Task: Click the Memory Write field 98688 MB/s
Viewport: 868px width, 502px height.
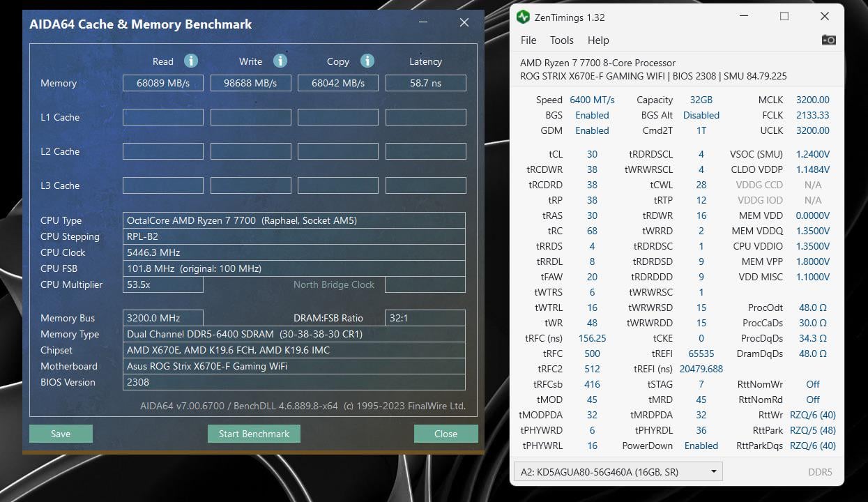Action: coord(251,83)
